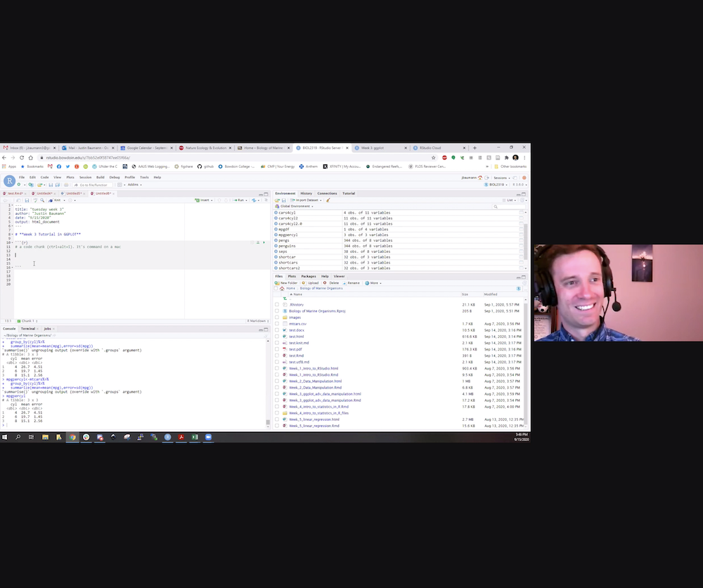The height and width of the screenshot is (588, 703).
Task: Click the find/replace magnifier icon in the editor
Action: 42,200
